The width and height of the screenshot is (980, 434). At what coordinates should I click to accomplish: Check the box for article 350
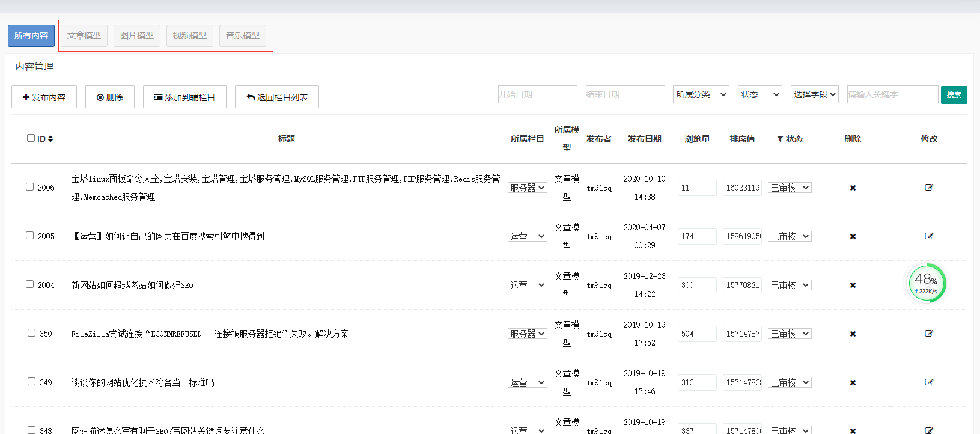pyautogui.click(x=31, y=333)
